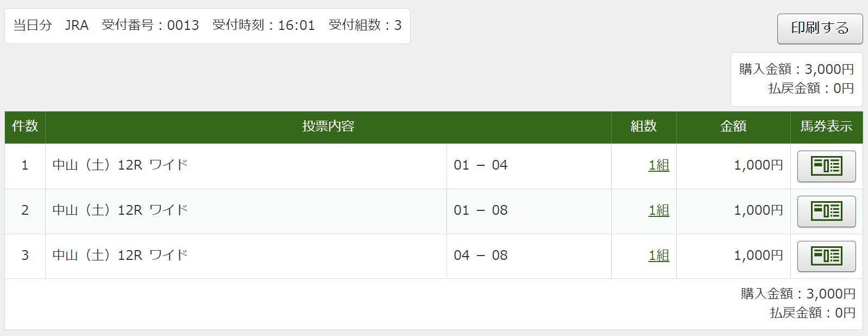Show betting ticket for 01 – 08 wager
Image resolution: width=868 pixels, height=336 pixels.
(x=826, y=211)
